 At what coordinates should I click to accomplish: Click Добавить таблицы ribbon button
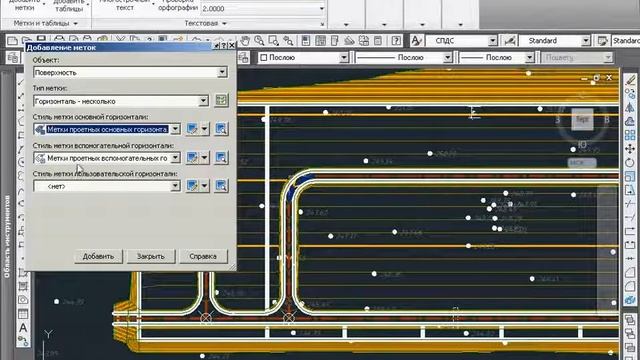(x=68, y=5)
